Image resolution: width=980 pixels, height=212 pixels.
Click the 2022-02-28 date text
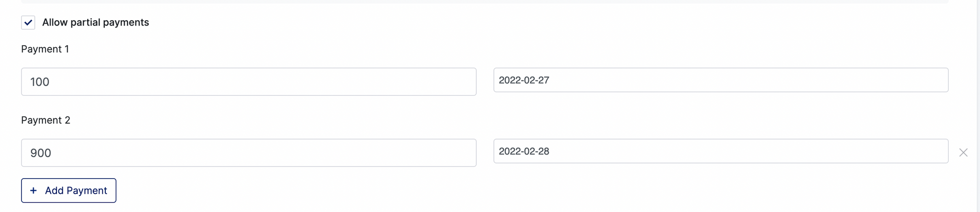coord(524,151)
